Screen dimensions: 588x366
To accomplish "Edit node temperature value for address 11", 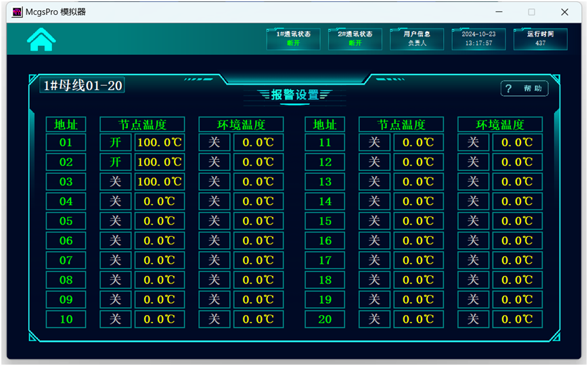I will coord(418,143).
